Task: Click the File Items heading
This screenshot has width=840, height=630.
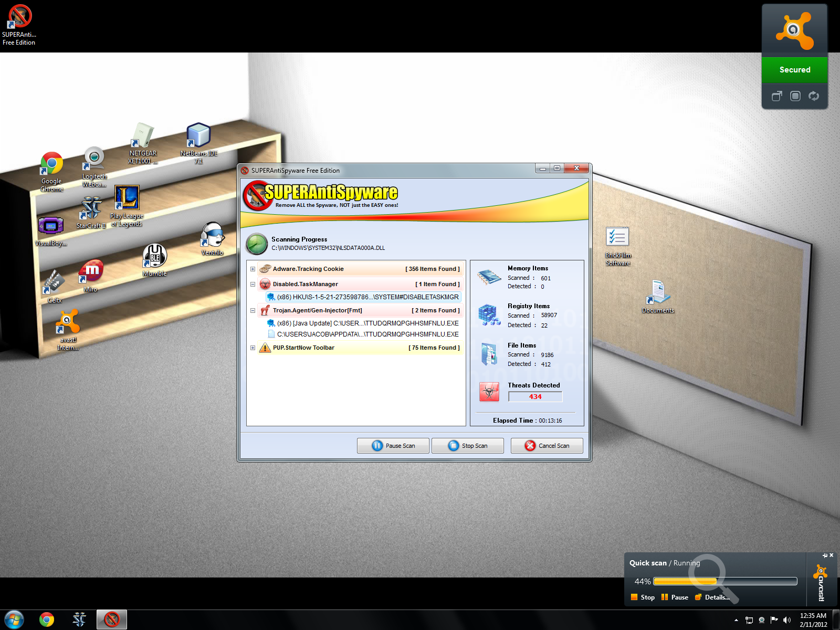Action: point(522,345)
